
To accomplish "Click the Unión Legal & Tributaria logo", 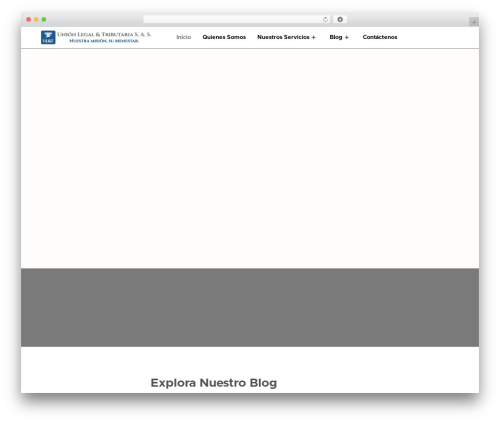I will (x=96, y=37).
